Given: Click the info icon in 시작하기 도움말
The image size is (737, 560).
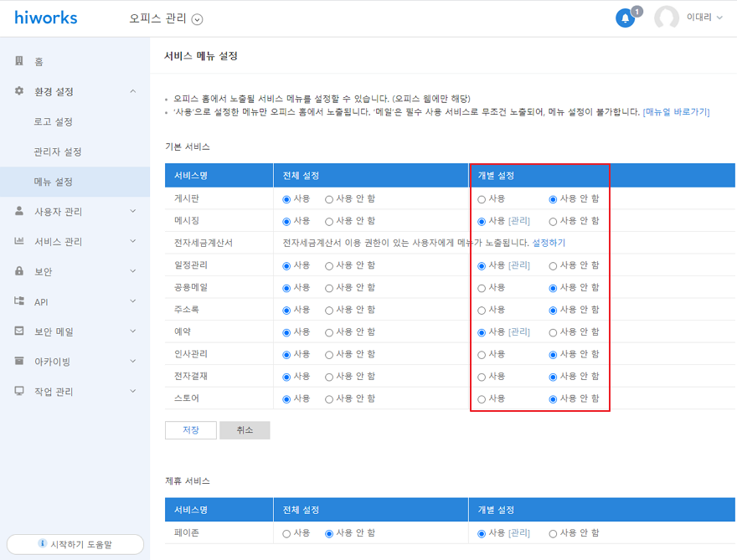Looking at the screenshot, I should pyautogui.click(x=43, y=543).
